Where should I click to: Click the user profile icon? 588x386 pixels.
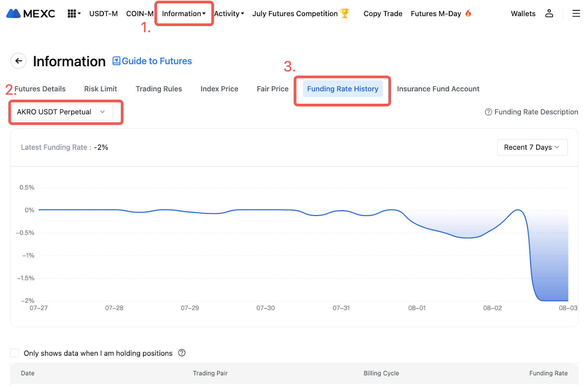pos(549,14)
